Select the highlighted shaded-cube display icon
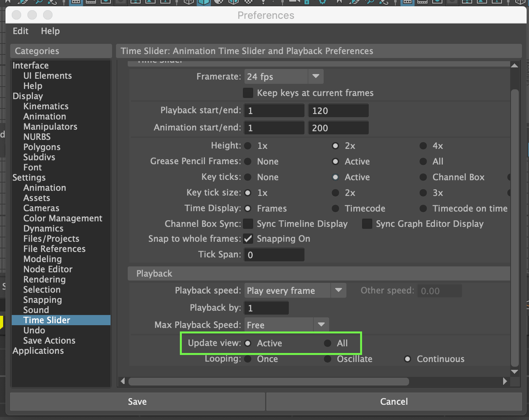The height and width of the screenshot is (420, 529). pyautogui.click(x=204, y=3)
